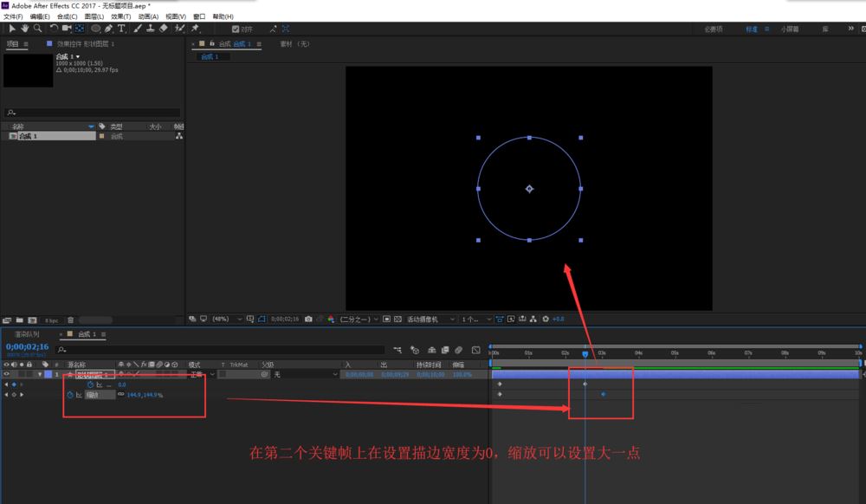
Task: Open the magnification (48%) dropdown
Action: (x=227, y=319)
